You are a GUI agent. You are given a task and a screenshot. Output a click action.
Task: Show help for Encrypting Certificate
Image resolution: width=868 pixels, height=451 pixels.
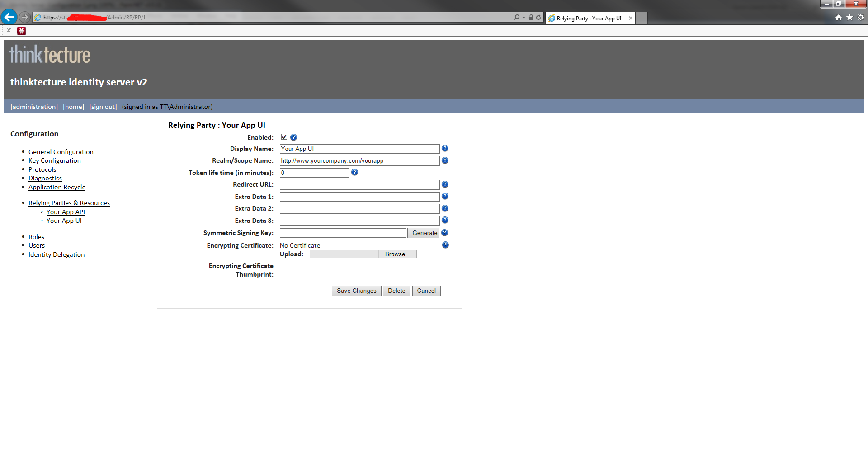[x=445, y=245]
